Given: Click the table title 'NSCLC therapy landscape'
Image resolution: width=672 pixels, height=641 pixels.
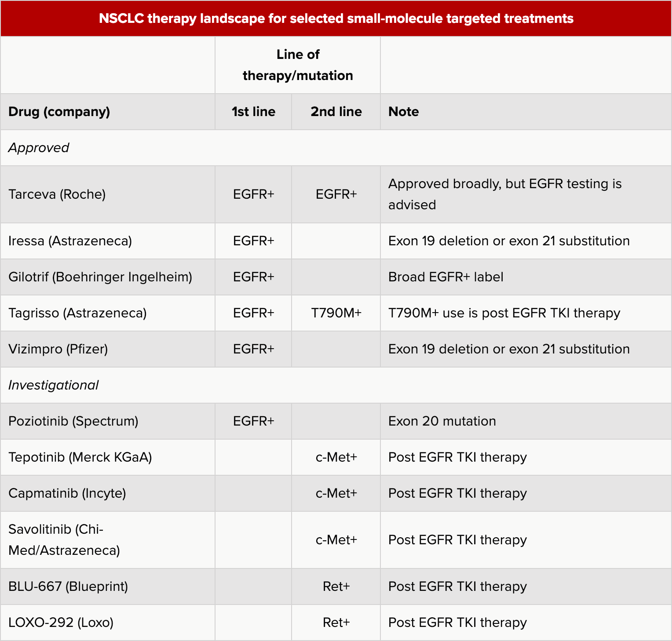Looking at the screenshot, I should coord(336,18).
